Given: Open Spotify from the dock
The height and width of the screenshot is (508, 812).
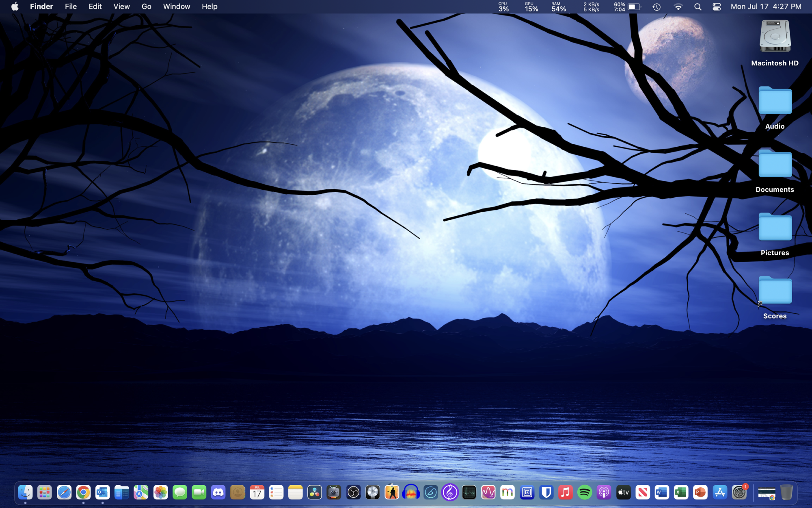Looking at the screenshot, I should tap(585, 493).
